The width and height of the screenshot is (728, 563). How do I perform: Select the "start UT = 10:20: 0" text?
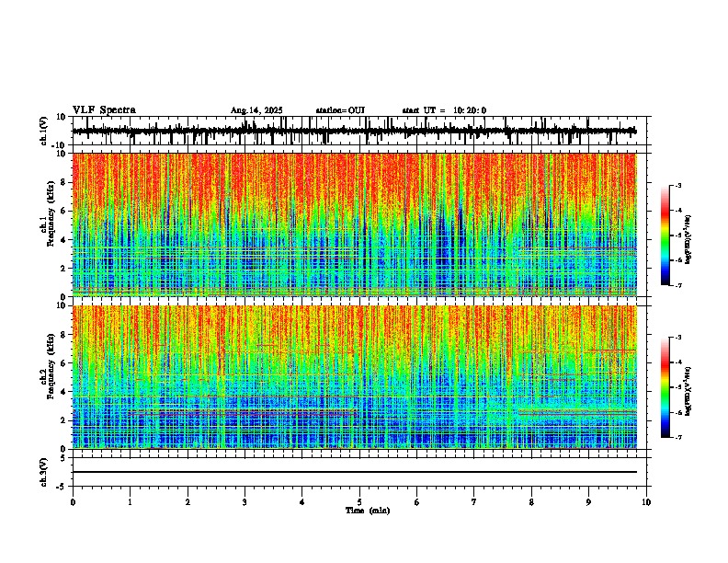(444, 110)
